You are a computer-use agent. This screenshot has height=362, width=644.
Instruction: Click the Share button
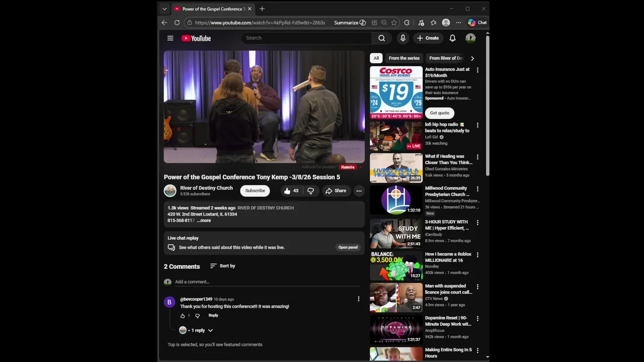336,191
